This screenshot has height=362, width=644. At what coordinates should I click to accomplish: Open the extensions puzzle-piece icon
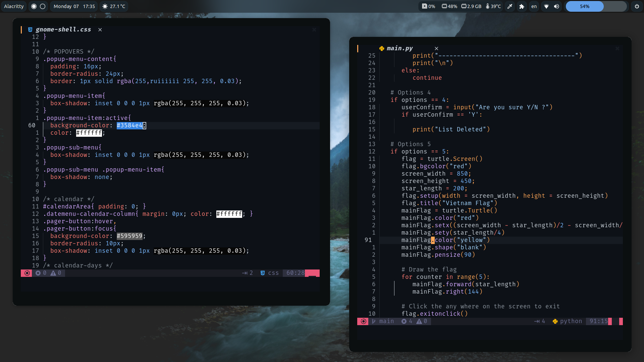pyautogui.click(x=522, y=6)
